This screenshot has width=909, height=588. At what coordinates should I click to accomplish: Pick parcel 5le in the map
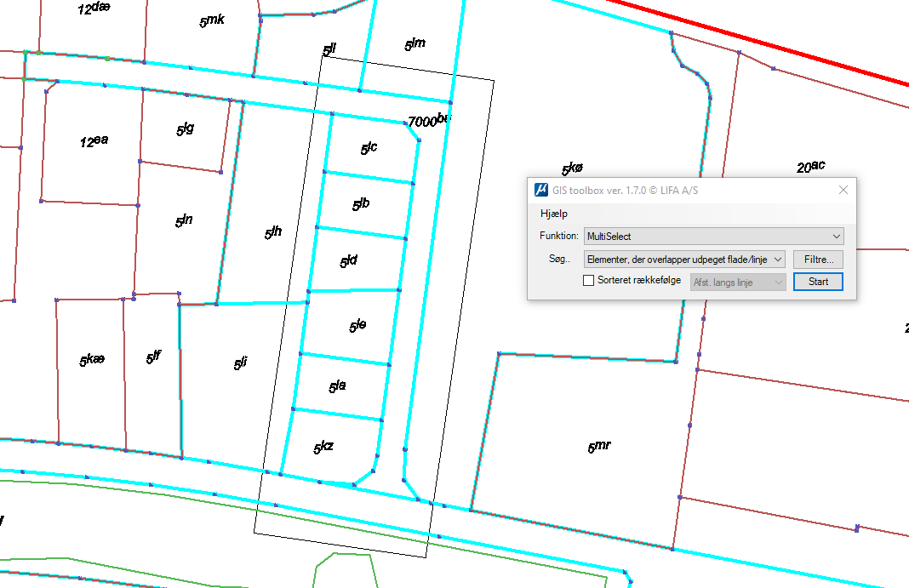357,326
